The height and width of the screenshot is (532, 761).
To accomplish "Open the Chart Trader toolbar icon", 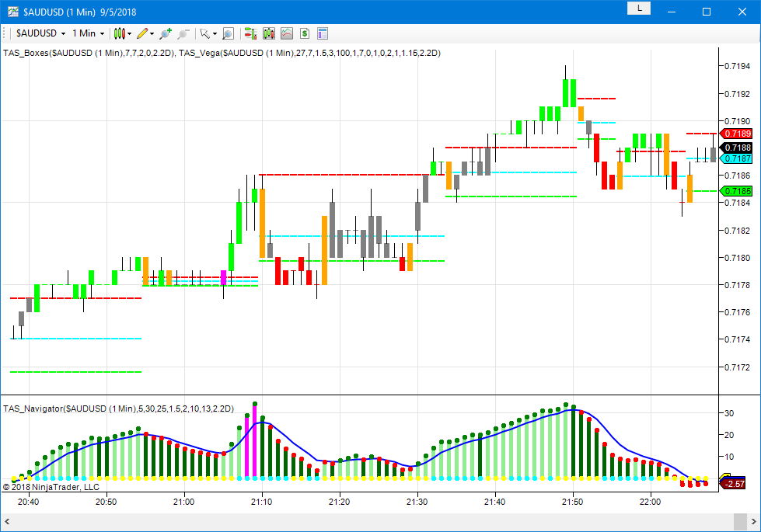I will point(250,33).
